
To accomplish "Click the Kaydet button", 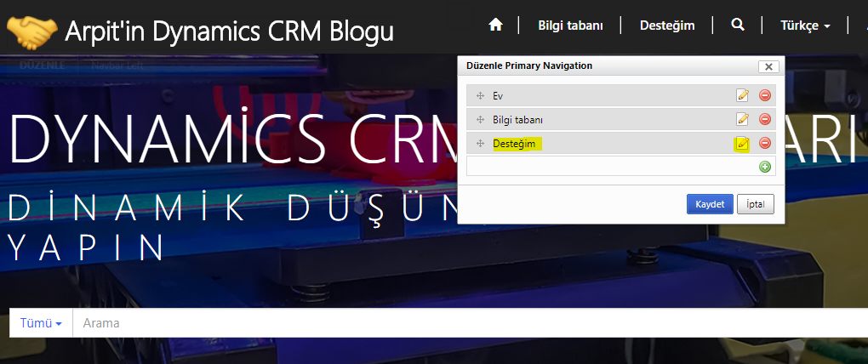I will tap(710, 204).
